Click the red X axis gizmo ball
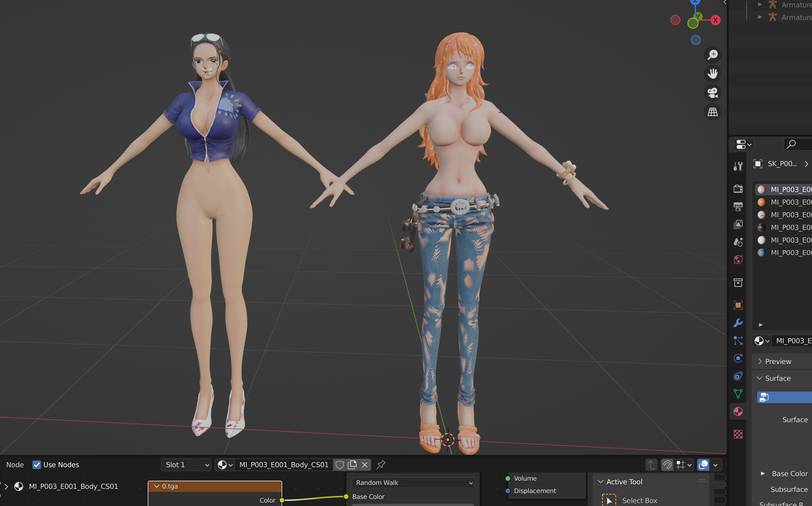Screen dimensions: 812x506 (715, 20)
